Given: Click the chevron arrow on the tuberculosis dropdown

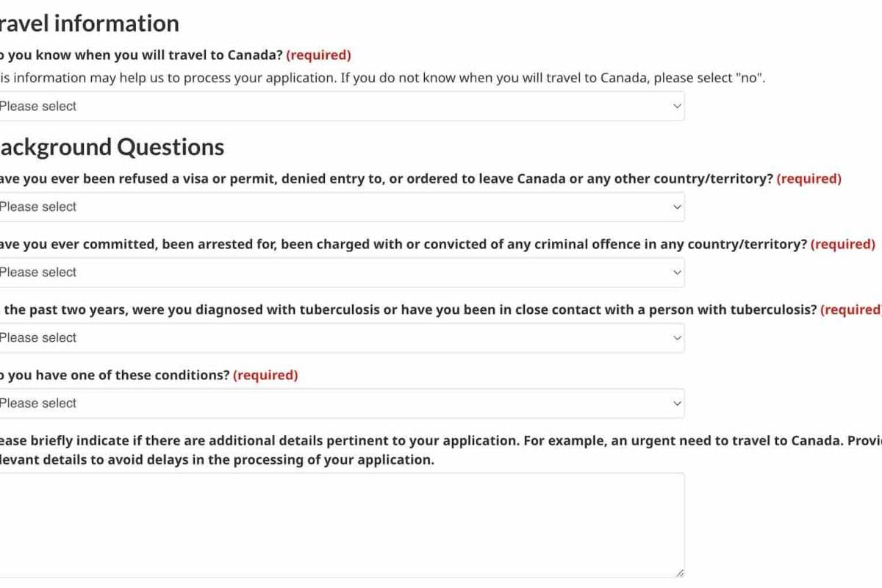Looking at the screenshot, I should pyautogui.click(x=677, y=337).
